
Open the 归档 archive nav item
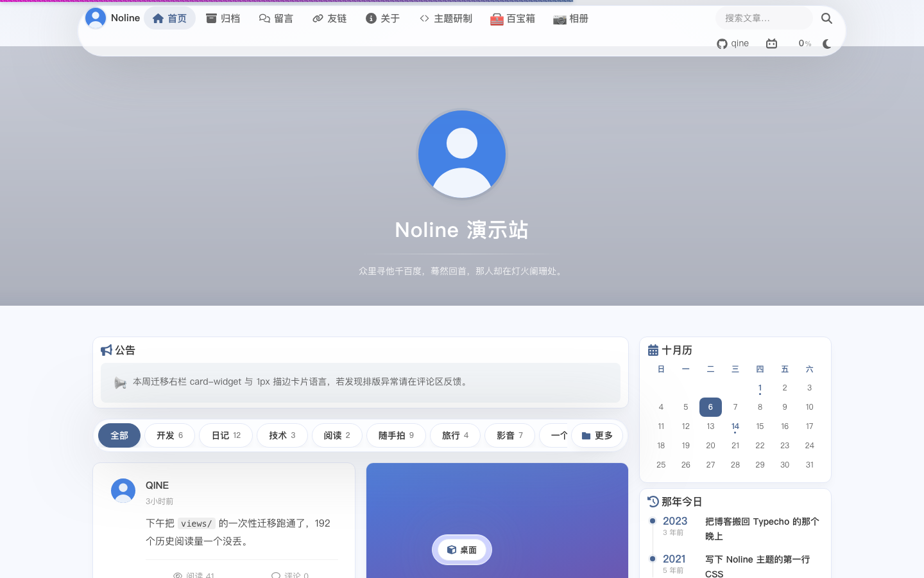(223, 19)
